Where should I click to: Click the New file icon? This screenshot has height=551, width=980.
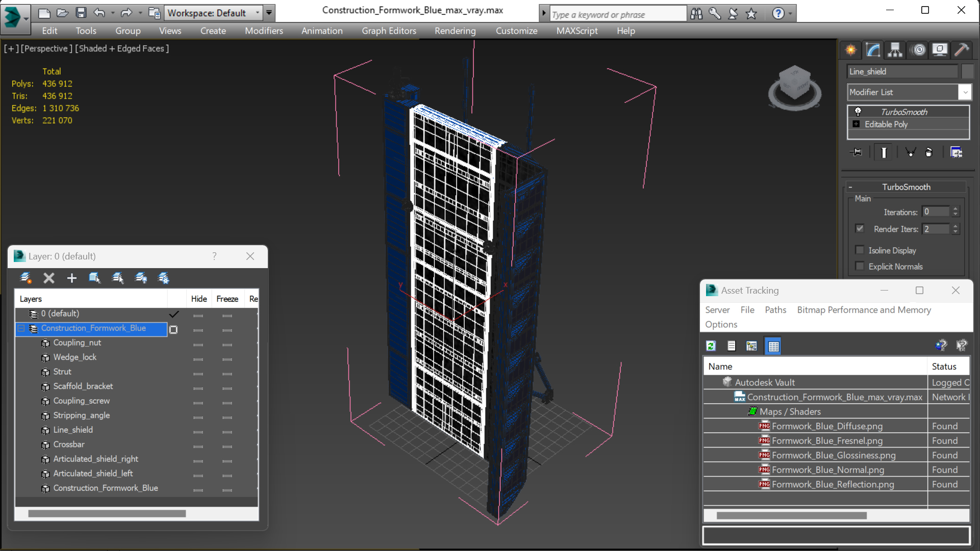(44, 13)
